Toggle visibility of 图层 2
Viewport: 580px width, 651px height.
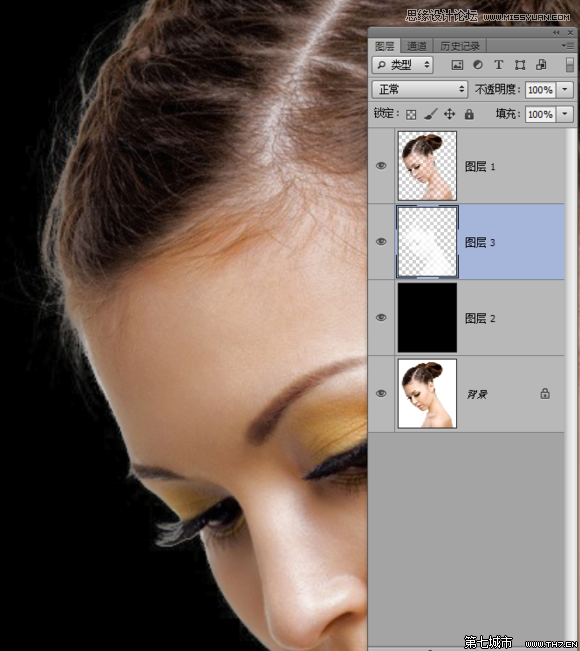381,318
